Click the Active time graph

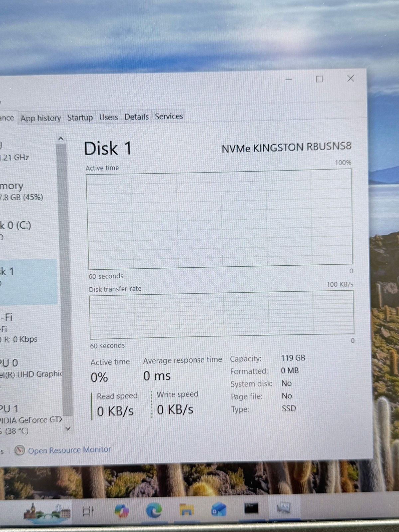(220, 219)
